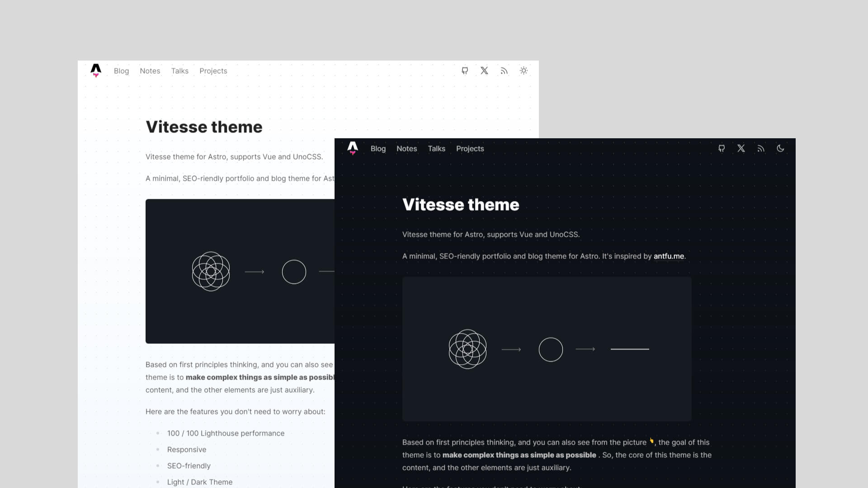Click the GitHub icon in light theme navbar
The image size is (868, 488).
point(464,70)
